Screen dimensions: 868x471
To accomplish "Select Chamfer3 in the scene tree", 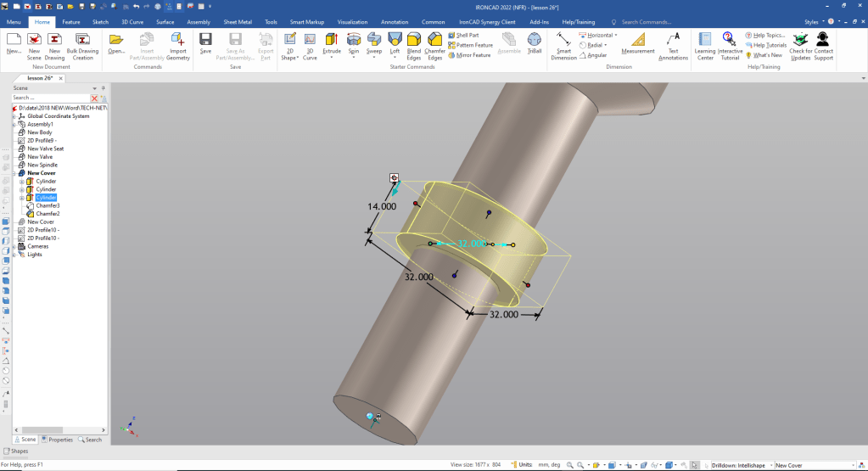I will 48,205.
